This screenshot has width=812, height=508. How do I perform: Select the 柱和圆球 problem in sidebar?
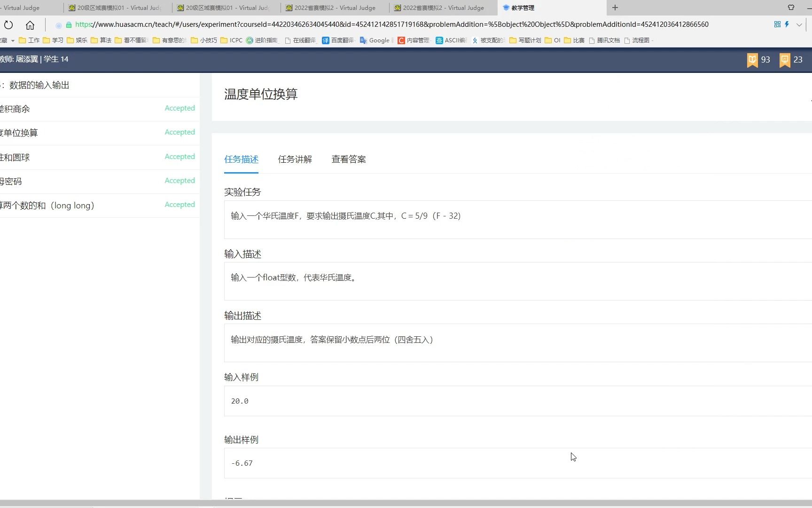[x=100, y=158]
